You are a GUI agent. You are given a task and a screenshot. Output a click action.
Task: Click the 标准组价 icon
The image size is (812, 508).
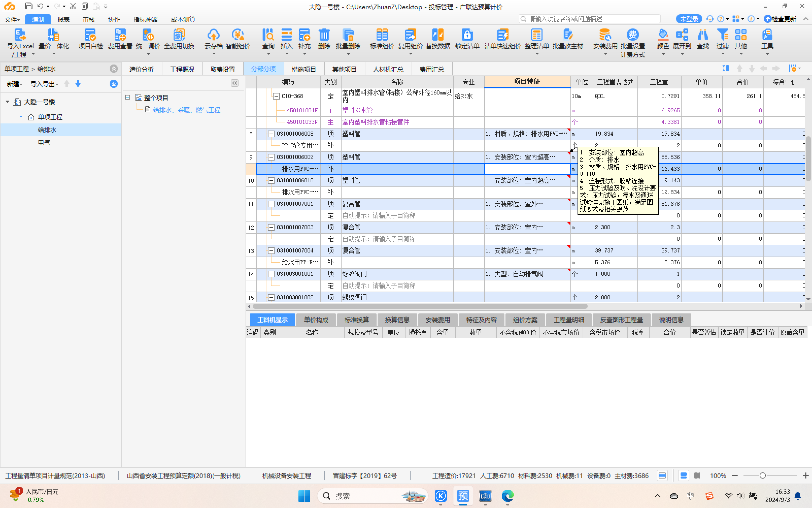(382, 35)
